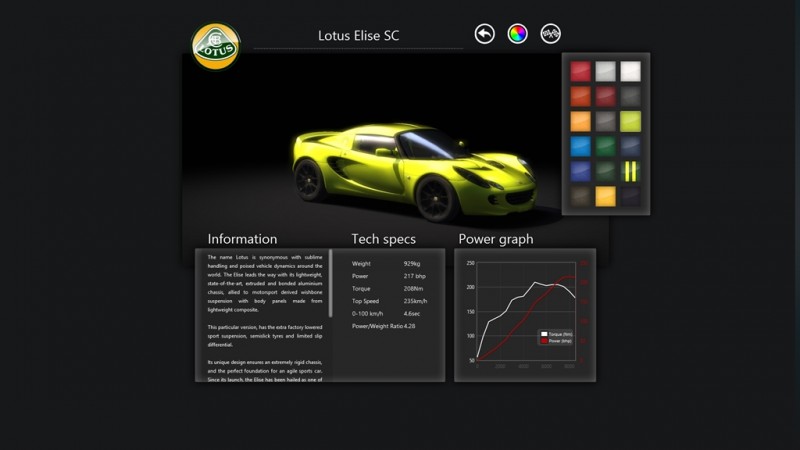Select the green swatch with yellow stripes
Screen dimensions: 800x450
[631, 171]
